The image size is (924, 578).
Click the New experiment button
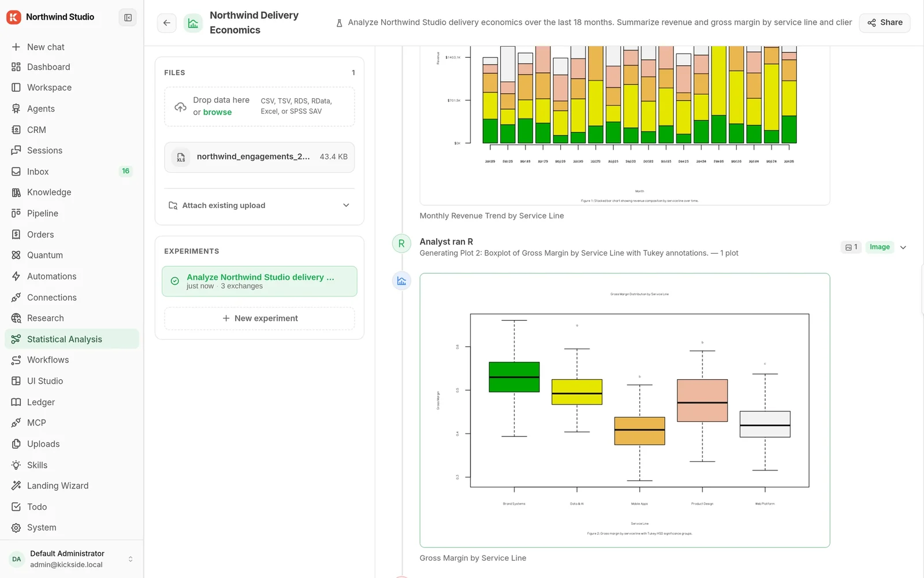tap(259, 318)
